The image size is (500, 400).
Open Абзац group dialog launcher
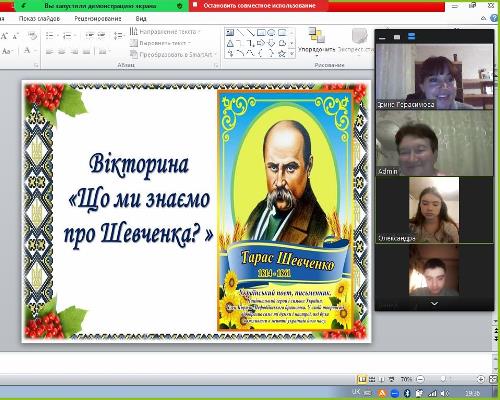pyautogui.click(x=216, y=65)
